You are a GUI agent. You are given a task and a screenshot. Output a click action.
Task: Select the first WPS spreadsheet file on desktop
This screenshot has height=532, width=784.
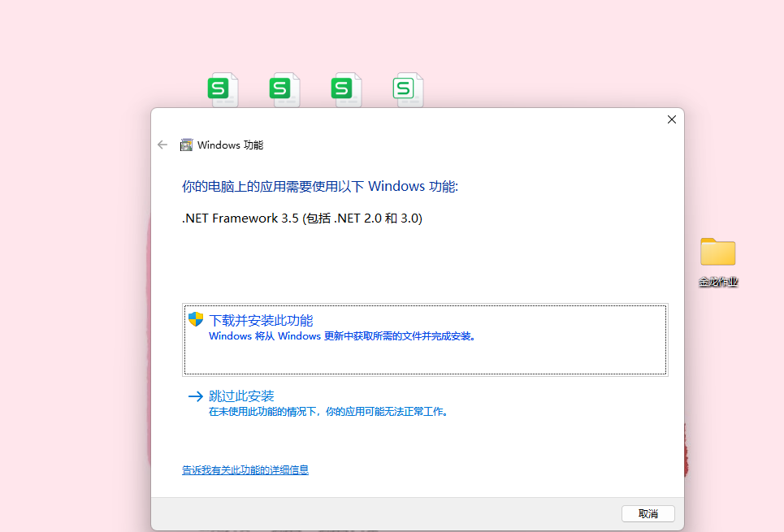(x=223, y=90)
